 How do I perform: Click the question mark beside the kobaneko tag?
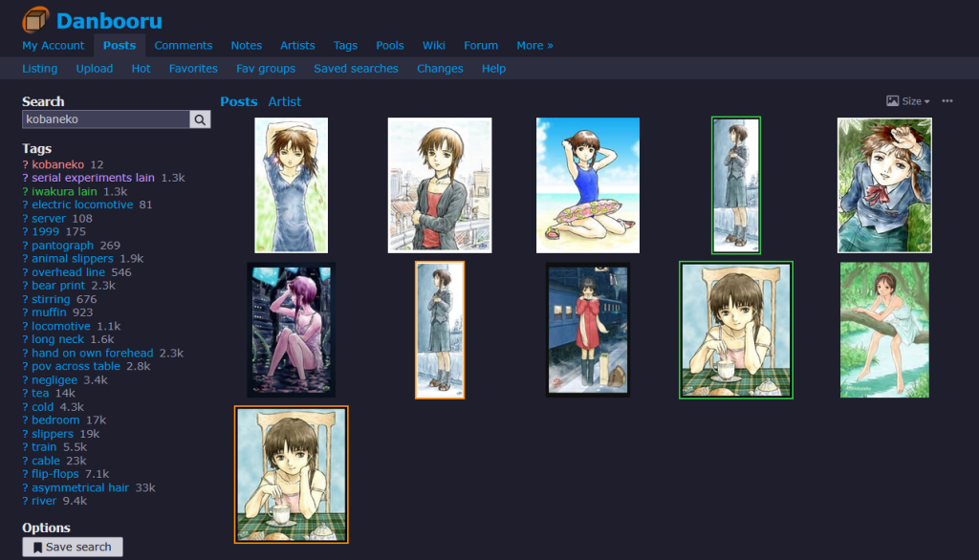pyautogui.click(x=25, y=164)
